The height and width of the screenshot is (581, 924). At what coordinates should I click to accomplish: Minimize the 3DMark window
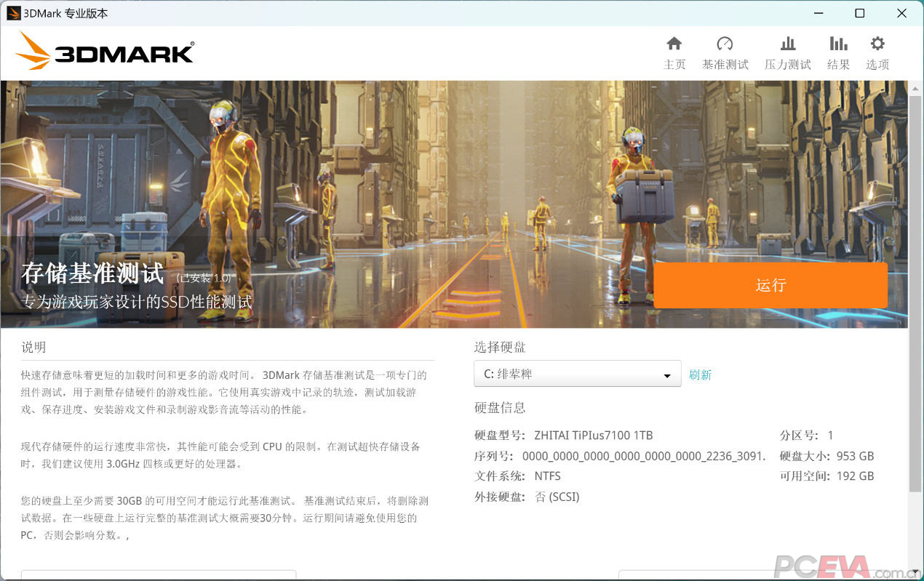coord(817,13)
